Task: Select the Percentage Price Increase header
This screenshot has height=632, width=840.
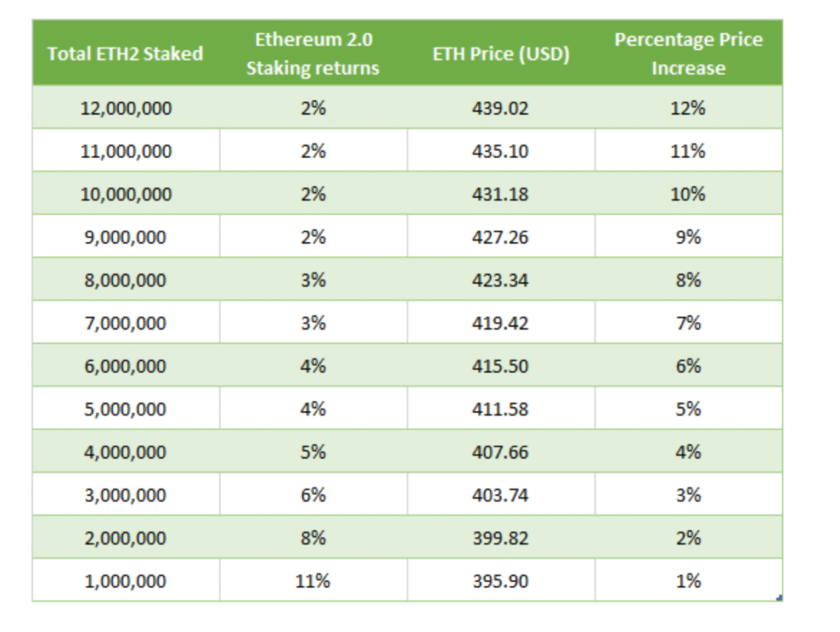Action: (688, 53)
